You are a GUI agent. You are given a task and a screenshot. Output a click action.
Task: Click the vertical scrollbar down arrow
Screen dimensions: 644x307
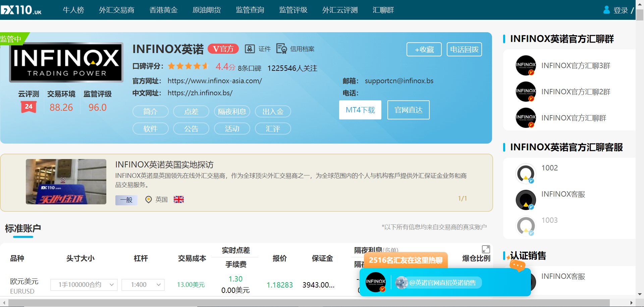coord(640,294)
